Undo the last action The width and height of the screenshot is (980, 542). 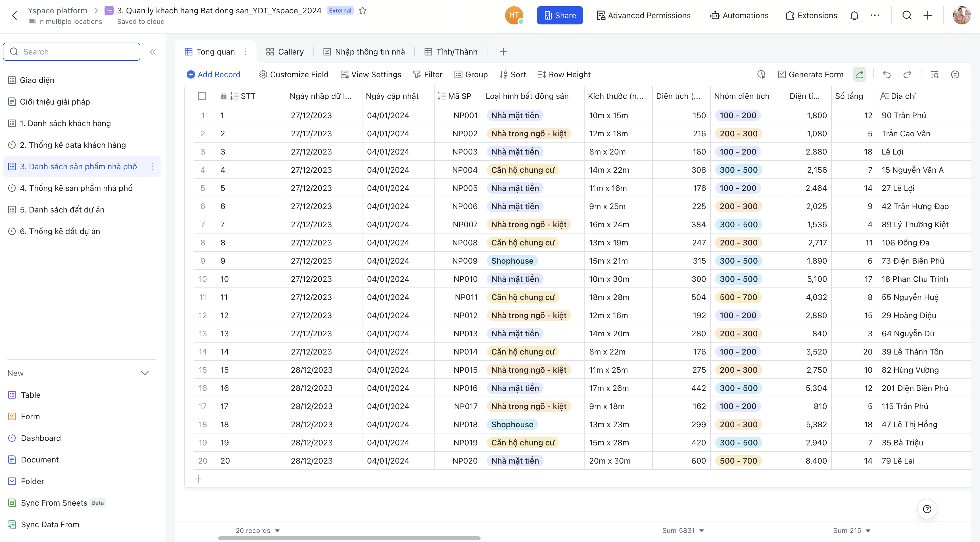coord(887,74)
